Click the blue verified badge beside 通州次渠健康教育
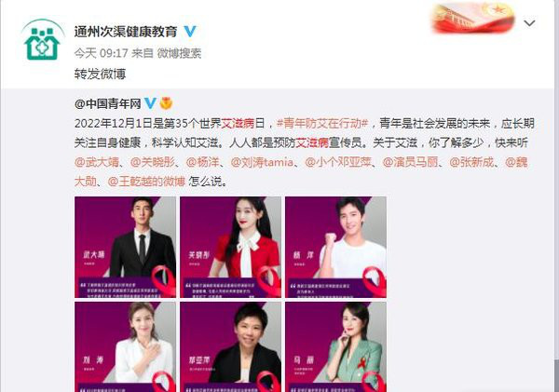 coord(190,32)
